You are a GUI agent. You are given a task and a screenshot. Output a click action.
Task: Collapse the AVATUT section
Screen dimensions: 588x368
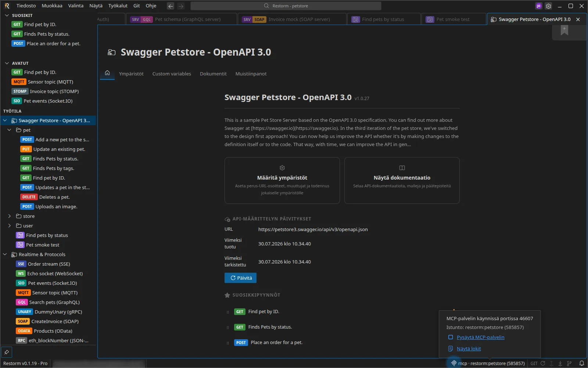coord(7,63)
